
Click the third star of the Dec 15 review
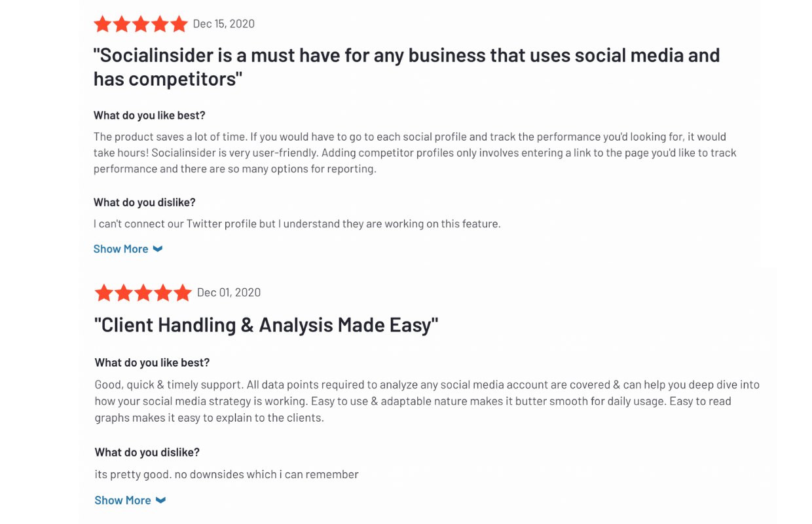[x=141, y=24]
